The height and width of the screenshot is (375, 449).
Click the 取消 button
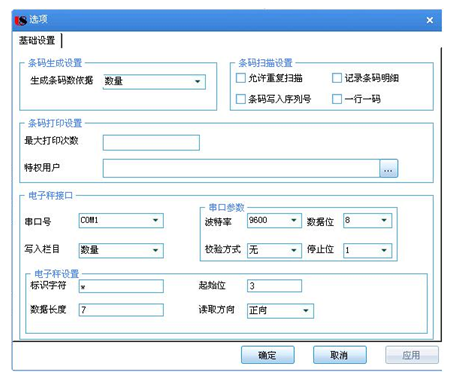coord(340,355)
